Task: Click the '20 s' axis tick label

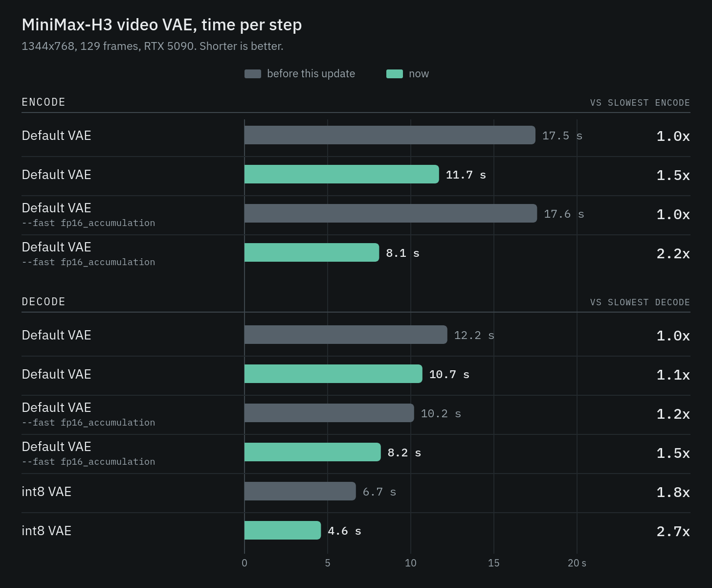Action: [577, 563]
